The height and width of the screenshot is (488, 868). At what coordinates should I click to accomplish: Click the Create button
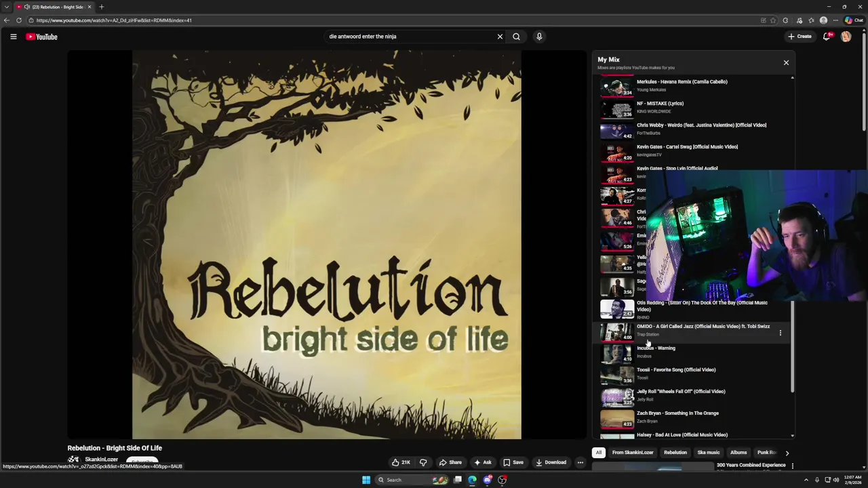point(800,37)
